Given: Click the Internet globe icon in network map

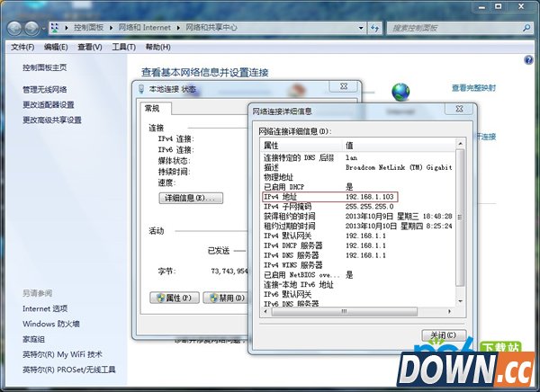Looking at the screenshot, I should (x=400, y=91).
